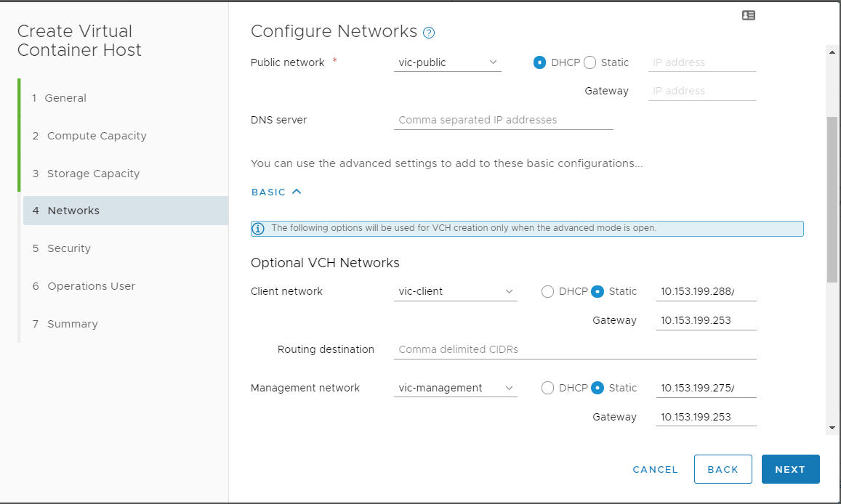Cancel the Virtual Container Host wizard

click(654, 469)
